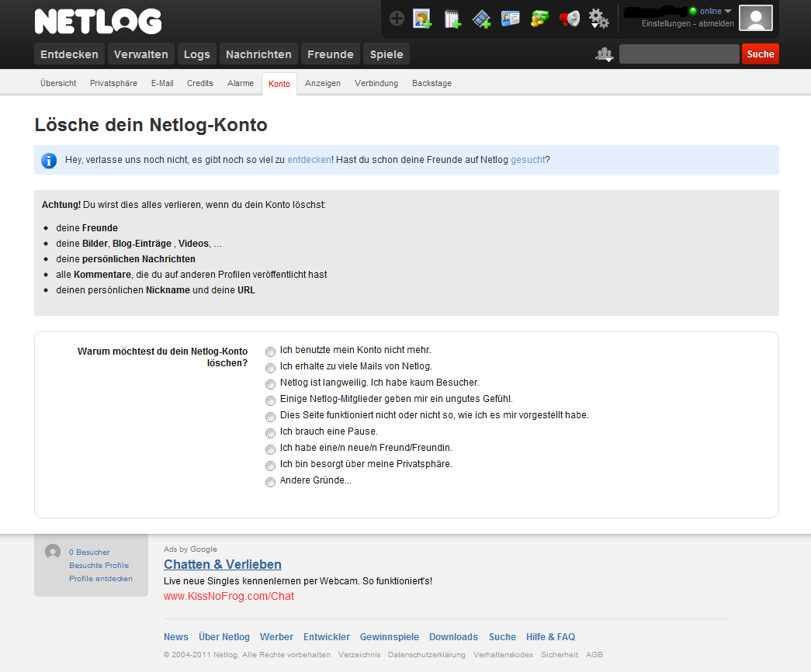Open the Logs main menu
This screenshot has width=811, height=672.
click(x=196, y=54)
